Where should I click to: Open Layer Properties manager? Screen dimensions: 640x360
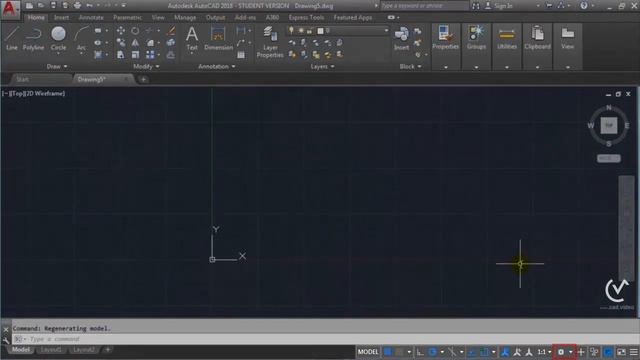(270, 42)
